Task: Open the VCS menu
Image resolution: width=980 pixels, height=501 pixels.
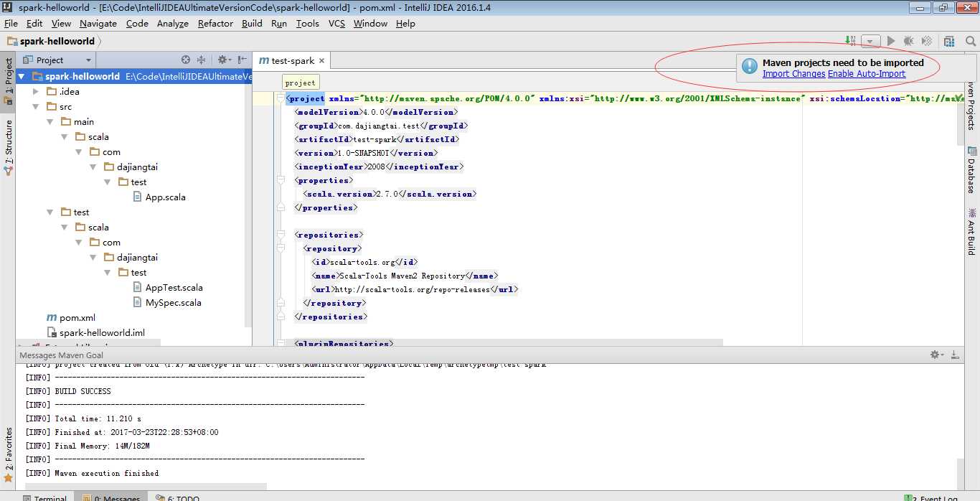Action: (x=336, y=23)
